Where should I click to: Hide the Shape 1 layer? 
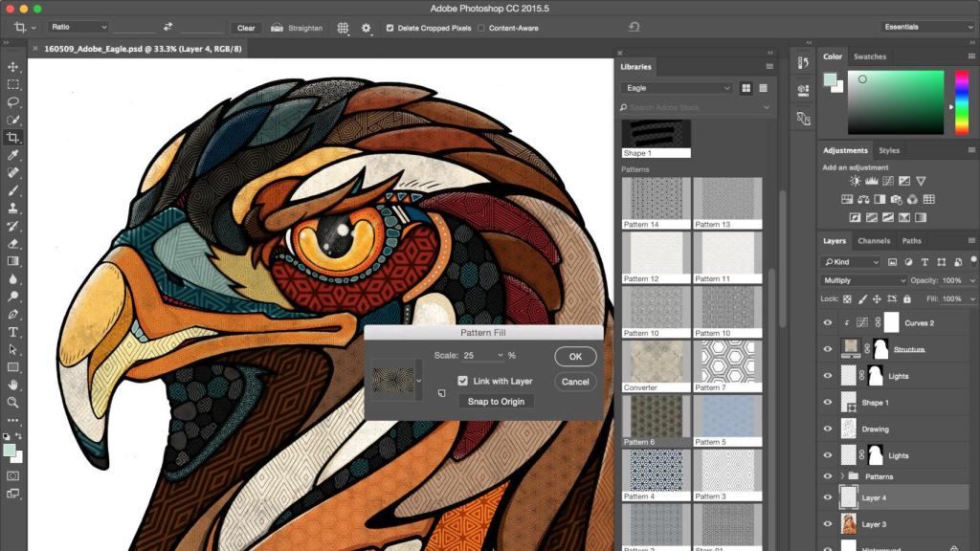coord(828,403)
